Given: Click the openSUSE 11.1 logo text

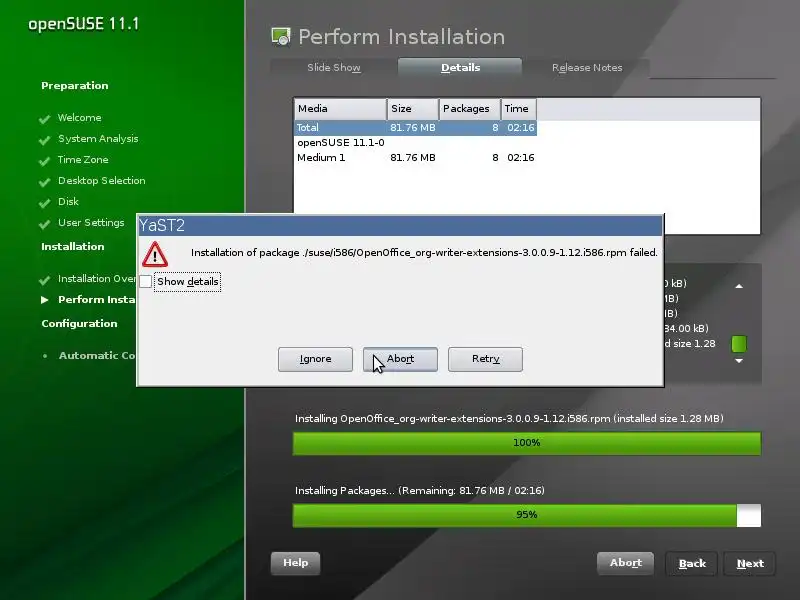Looking at the screenshot, I should (84, 24).
